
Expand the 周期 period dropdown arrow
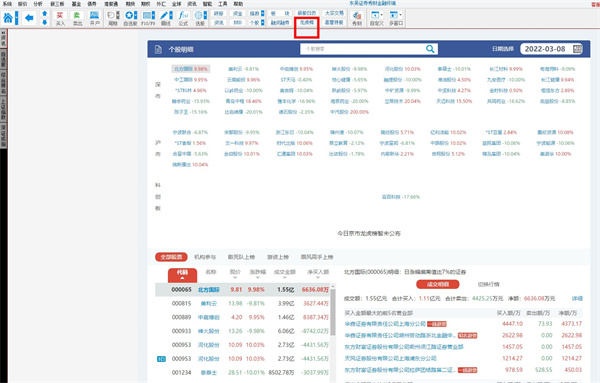coord(118,15)
